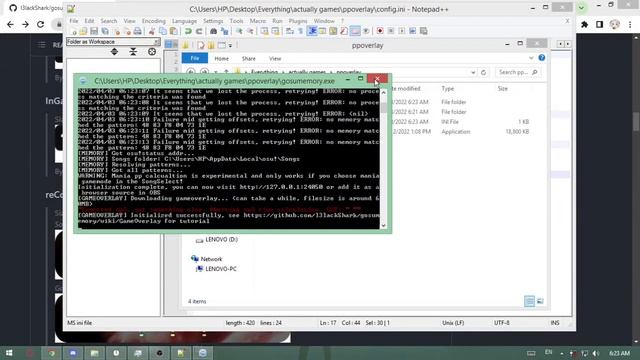Click the Replace icon in Notepad++ toolbar
The height and width of the screenshot is (360, 640).
224,31
